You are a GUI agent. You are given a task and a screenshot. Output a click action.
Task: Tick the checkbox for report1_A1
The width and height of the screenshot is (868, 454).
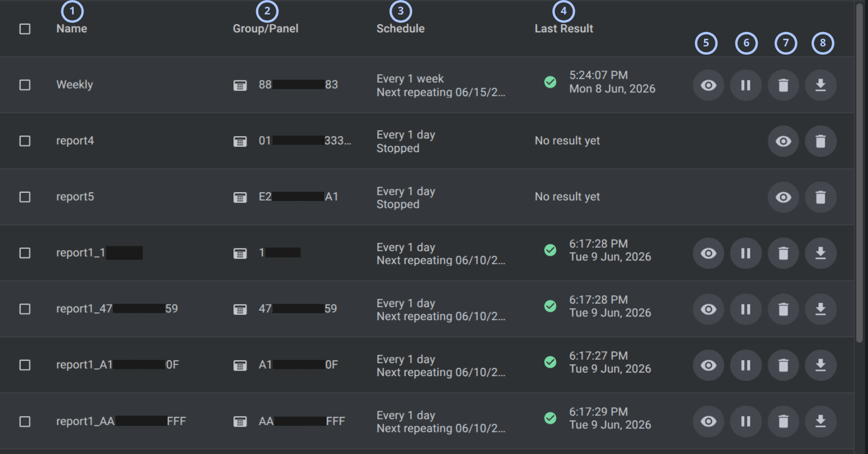pyautogui.click(x=25, y=365)
